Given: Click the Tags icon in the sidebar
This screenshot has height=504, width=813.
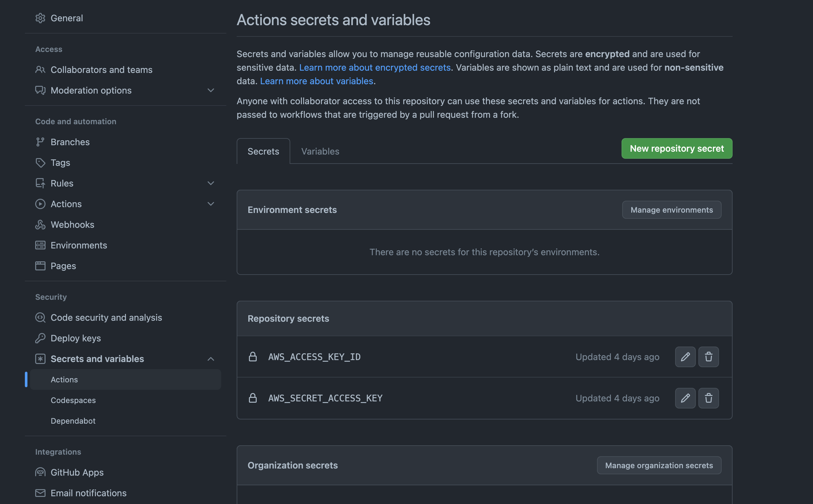Looking at the screenshot, I should (x=40, y=163).
